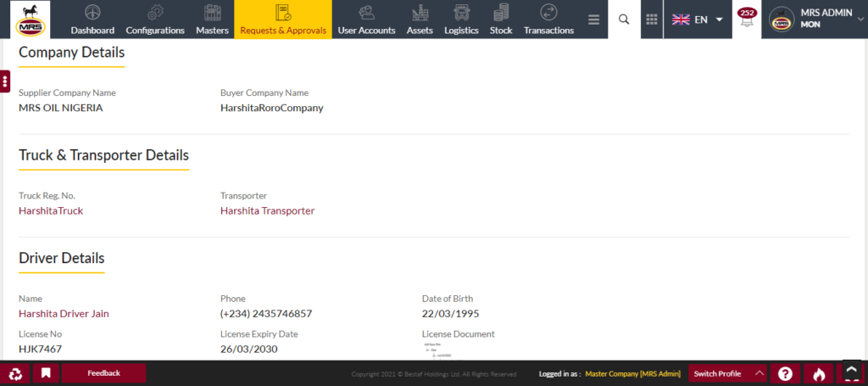Click the MRS horse logo
The image size is (868, 386).
pyautogui.click(x=30, y=20)
